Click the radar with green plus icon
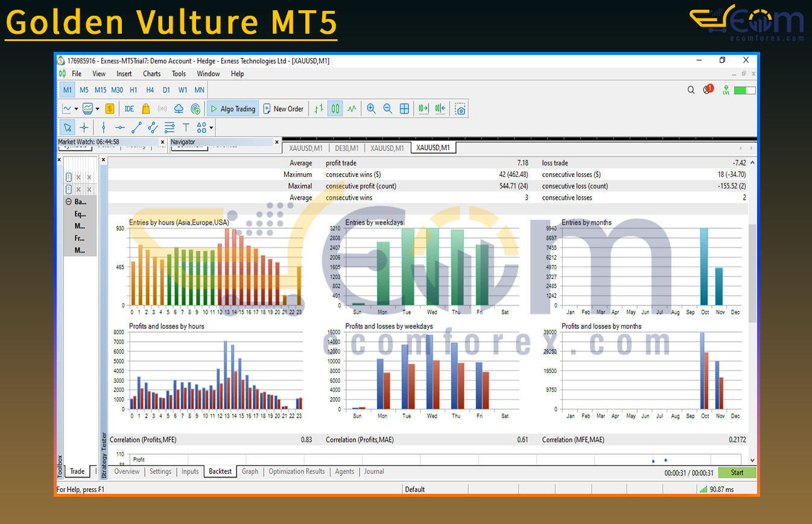 [195, 109]
